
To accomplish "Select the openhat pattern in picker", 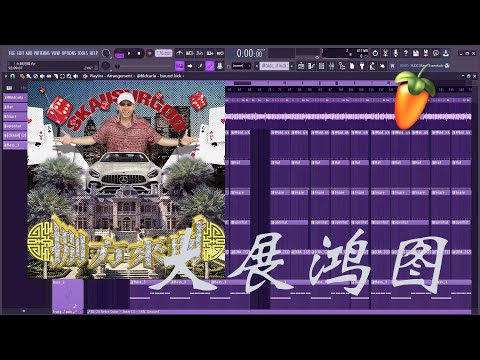I will click(x=15, y=126).
